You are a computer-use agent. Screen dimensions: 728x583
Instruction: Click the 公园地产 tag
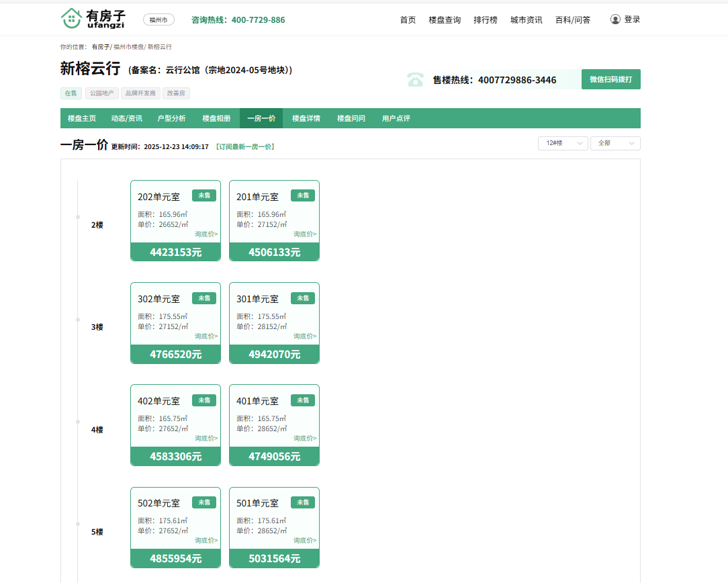pos(101,93)
